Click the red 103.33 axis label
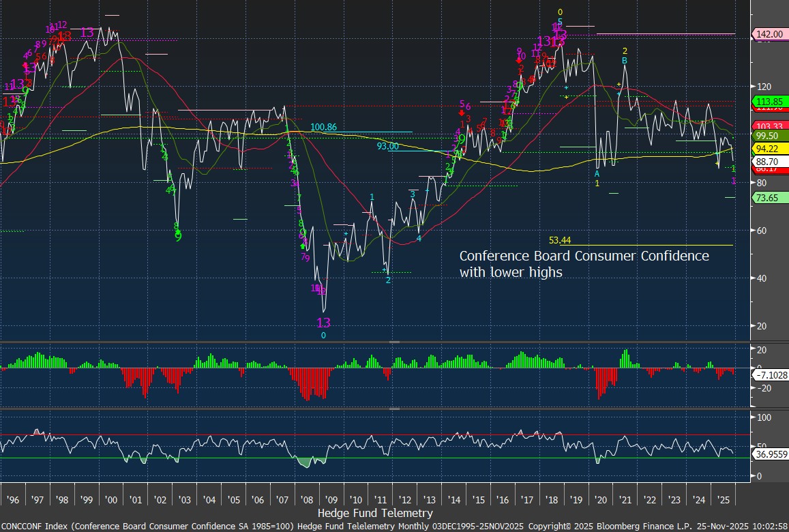This screenshot has height=532, width=789. click(x=769, y=127)
